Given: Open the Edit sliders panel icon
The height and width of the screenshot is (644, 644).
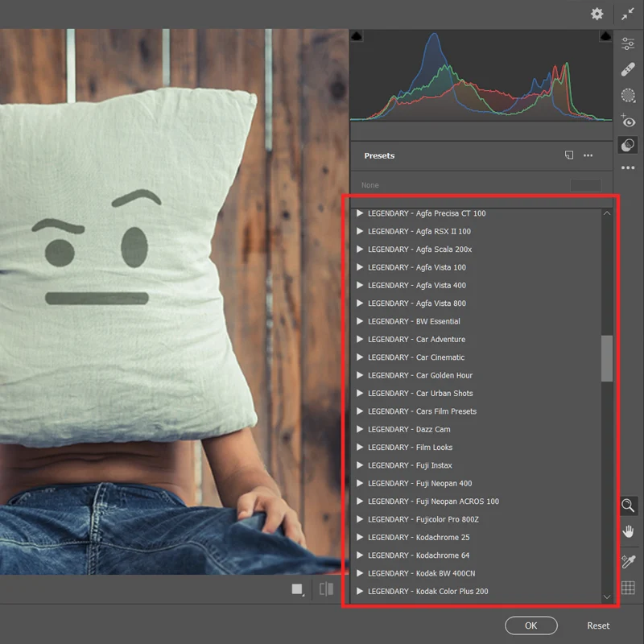Looking at the screenshot, I should [x=628, y=43].
